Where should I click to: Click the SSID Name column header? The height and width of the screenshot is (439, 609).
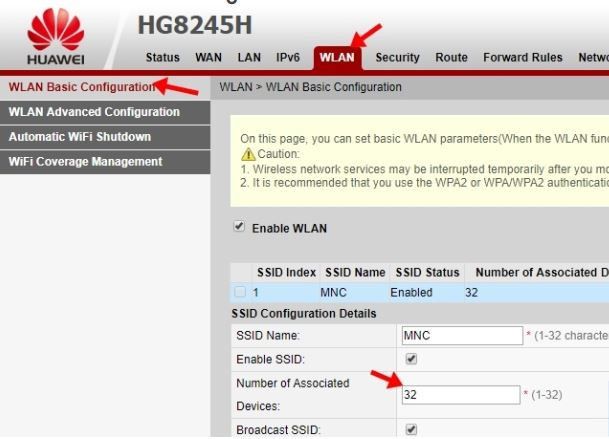tap(355, 272)
